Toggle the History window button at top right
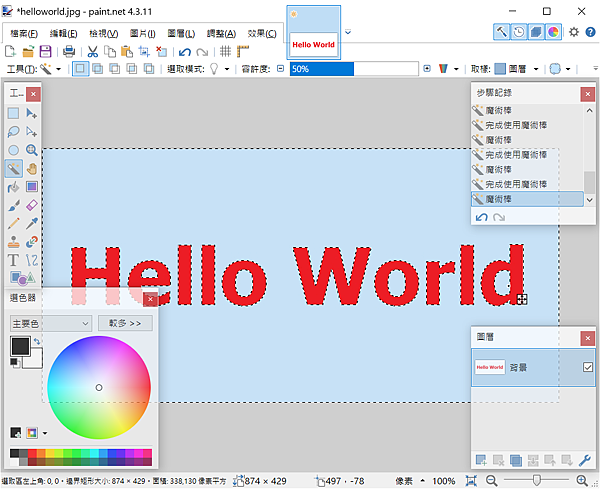 click(519, 32)
